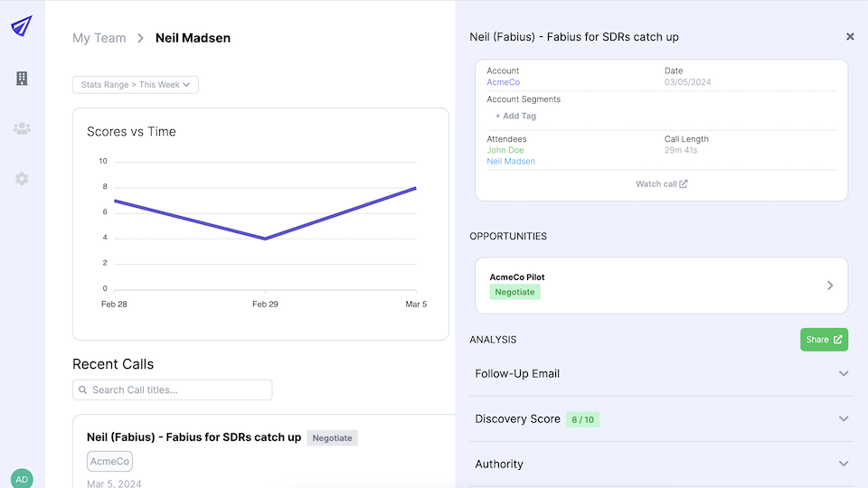Open the Stats Range This Week dropdown
Image resolution: width=868 pixels, height=488 pixels.
click(136, 85)
